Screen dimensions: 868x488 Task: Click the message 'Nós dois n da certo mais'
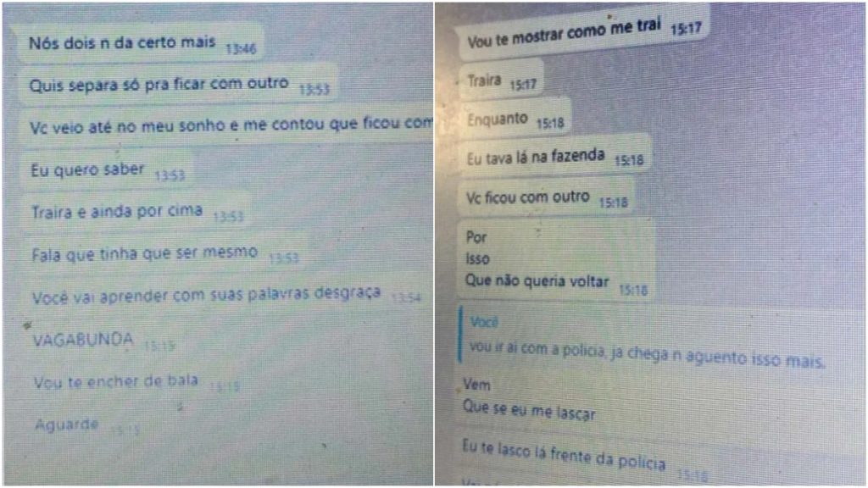click(x=142, y=44)
